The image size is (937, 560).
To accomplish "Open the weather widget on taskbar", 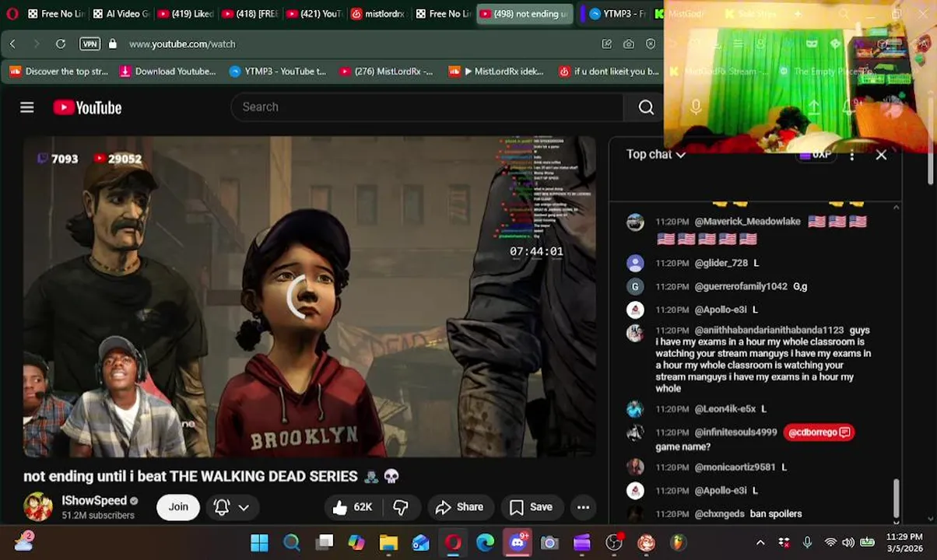I will 23,542.
